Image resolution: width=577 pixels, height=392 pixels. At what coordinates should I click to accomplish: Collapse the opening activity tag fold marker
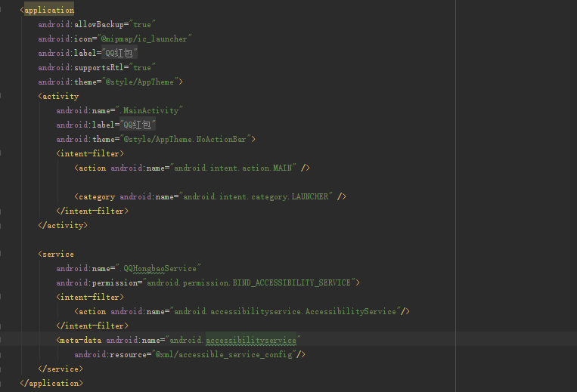(x=1, y=96)
